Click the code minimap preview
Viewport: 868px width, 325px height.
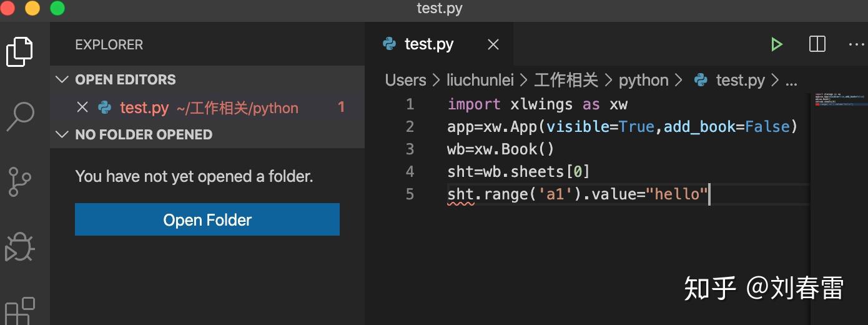point(838,100)
